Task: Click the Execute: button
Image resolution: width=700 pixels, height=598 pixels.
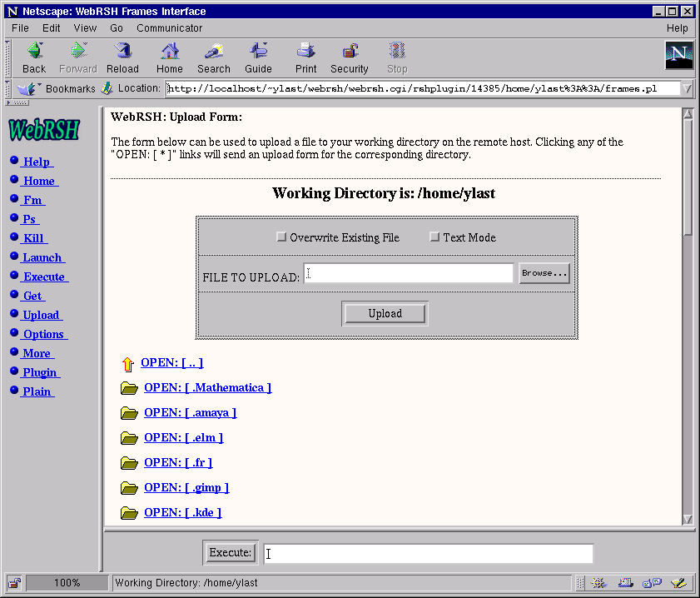Action: [x=231, y=552]
